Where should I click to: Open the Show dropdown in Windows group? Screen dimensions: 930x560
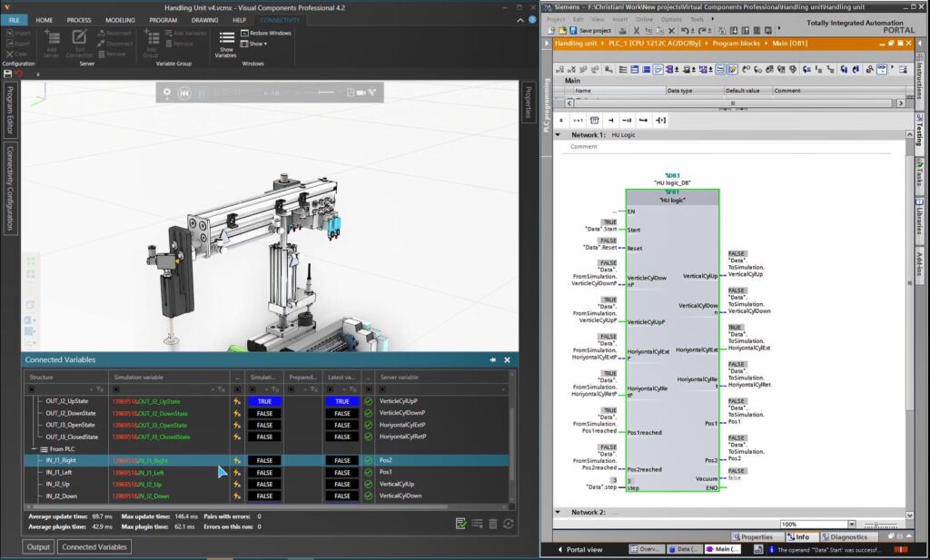tap(257, 44)
